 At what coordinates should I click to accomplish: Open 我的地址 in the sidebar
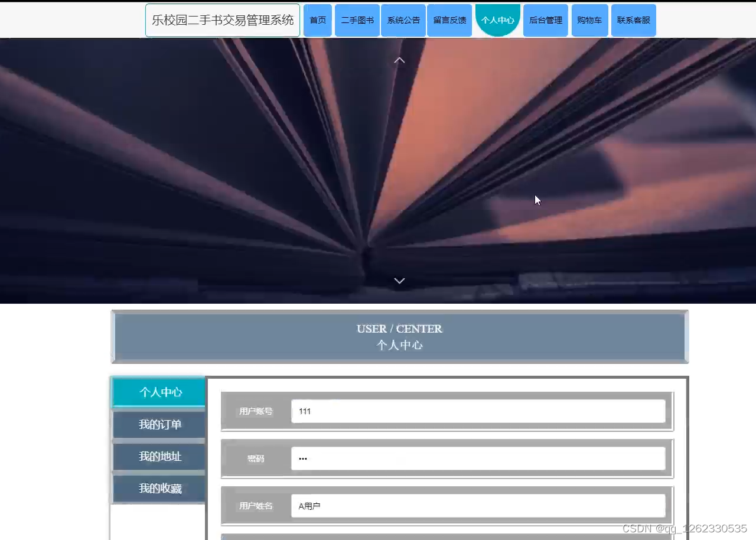click(159, 457)
